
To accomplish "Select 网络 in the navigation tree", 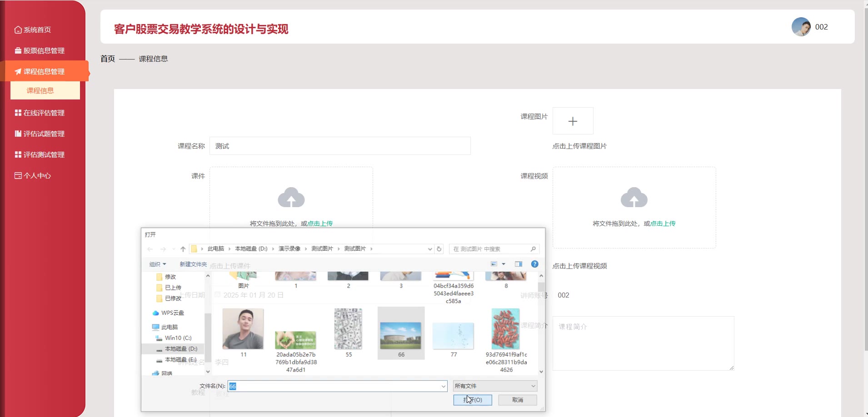I will (162, 373).
